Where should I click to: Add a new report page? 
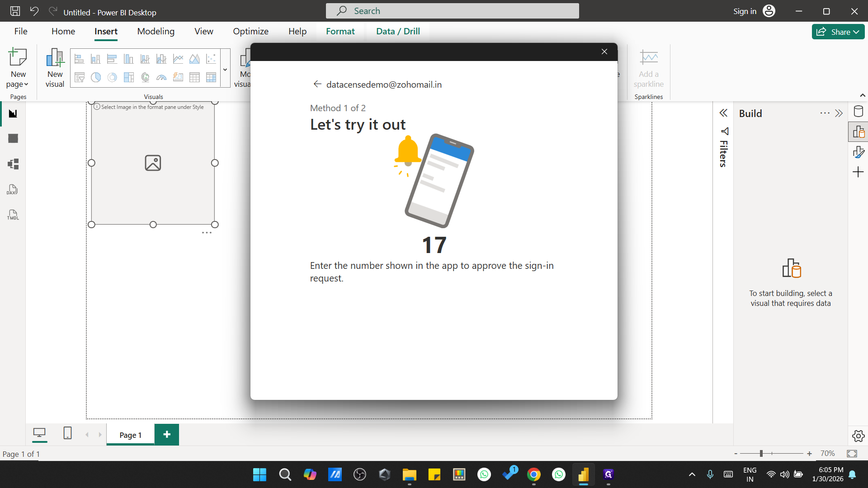point(167,435)
